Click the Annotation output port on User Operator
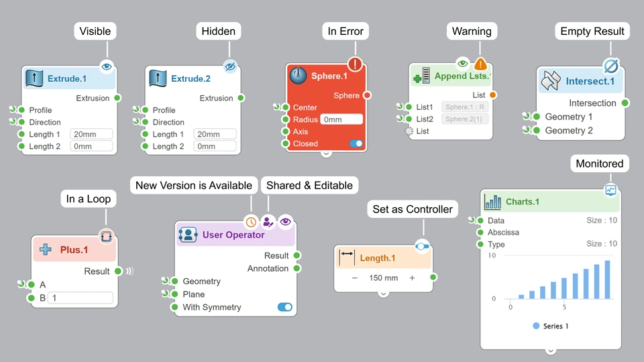 pyautogui.click(x=297, y=268)
